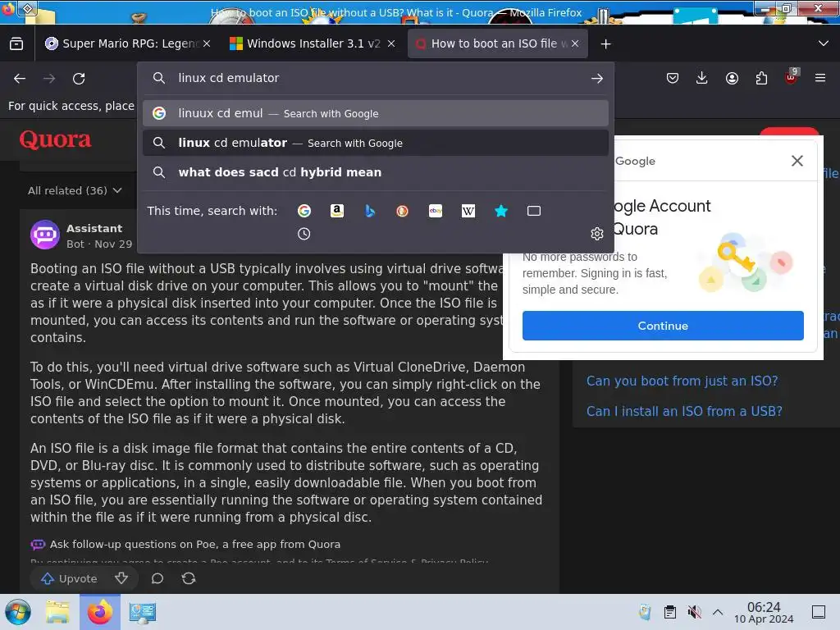This screenshot has height=630, width=840.
Task: Upvote the Assistant answer
Action: 70,578
